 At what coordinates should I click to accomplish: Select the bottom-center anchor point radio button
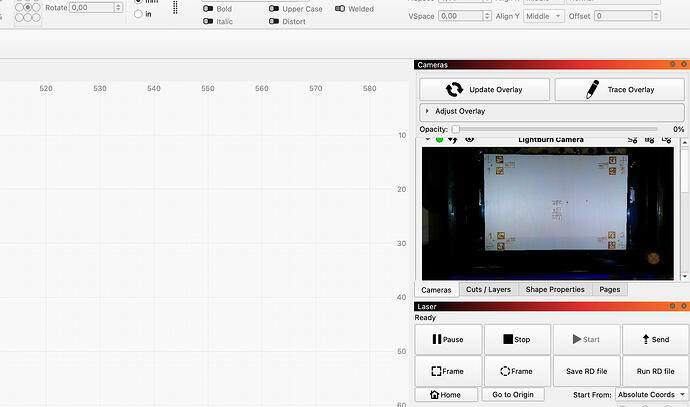coord(28,18)
